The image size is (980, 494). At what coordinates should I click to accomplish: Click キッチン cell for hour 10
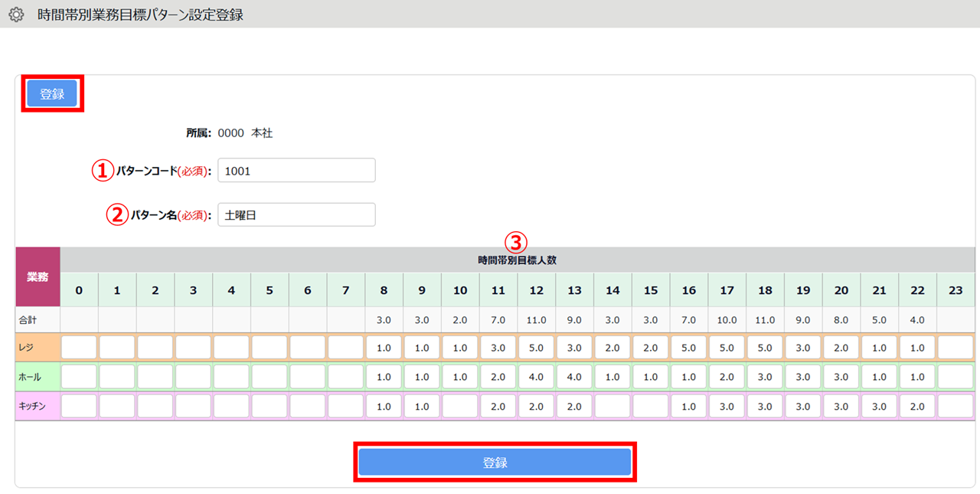[460, 407]
